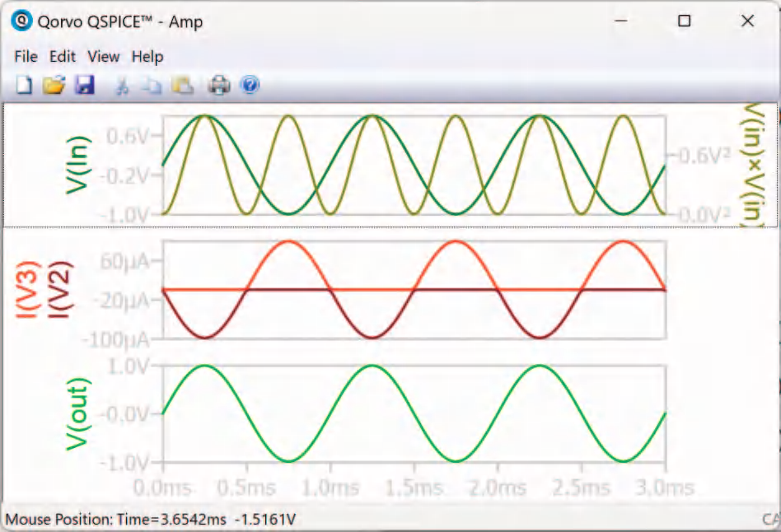Maximize the QSPICE window
Screen dimensions: 781x532
pos(685,21)
